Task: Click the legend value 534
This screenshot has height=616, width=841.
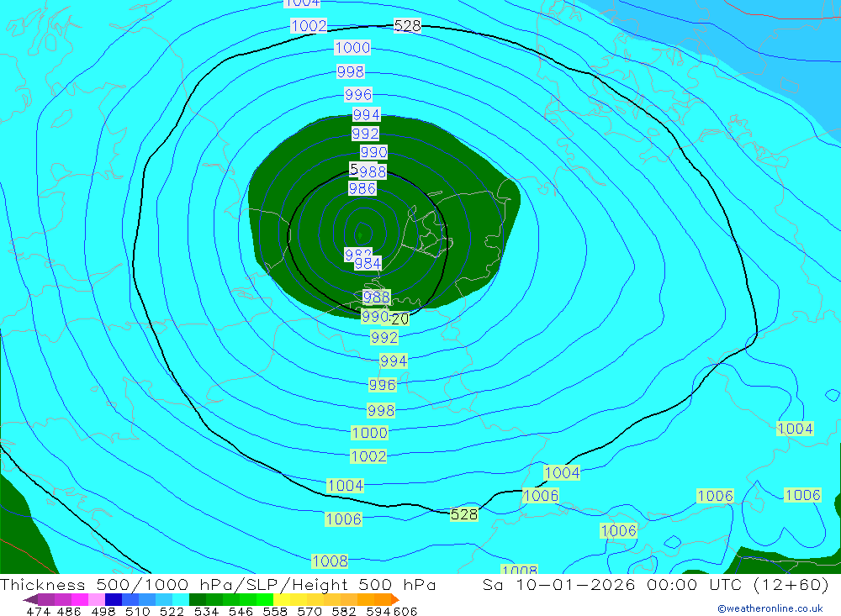Action: [206, 611]
